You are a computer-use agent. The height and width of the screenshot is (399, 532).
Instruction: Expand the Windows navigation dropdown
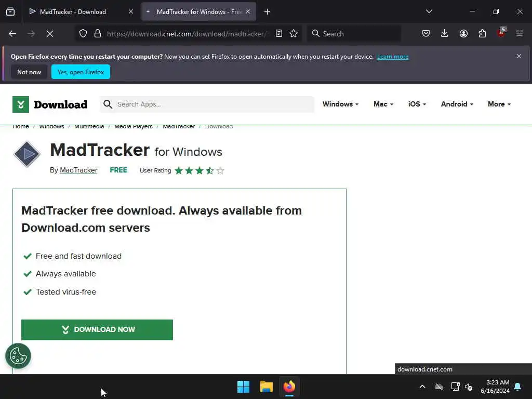[x=340, y=104]
